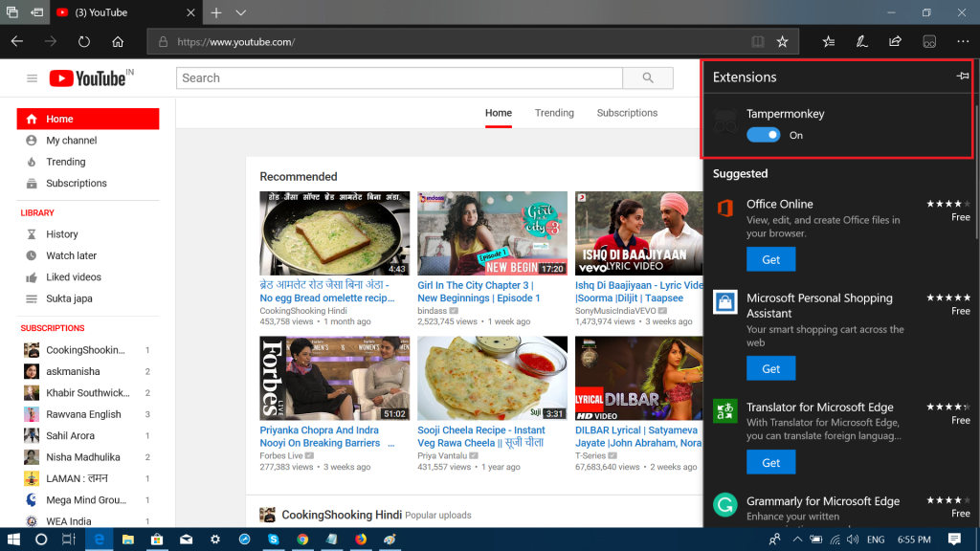Open Mega Mind Group channel
980x551 pixels.
coord(88,499)
